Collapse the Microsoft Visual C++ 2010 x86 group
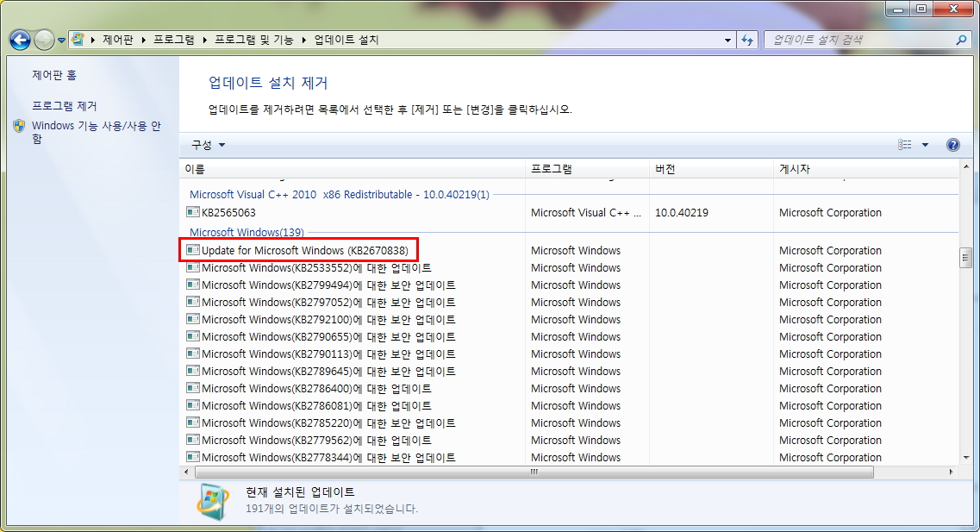980x532 pixels. coord(340,194)
